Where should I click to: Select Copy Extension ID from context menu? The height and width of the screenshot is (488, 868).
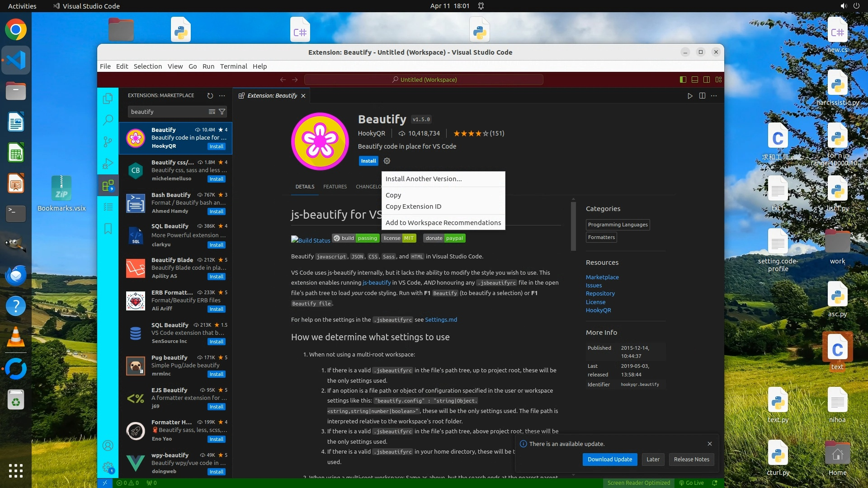(x=413, y=206)
